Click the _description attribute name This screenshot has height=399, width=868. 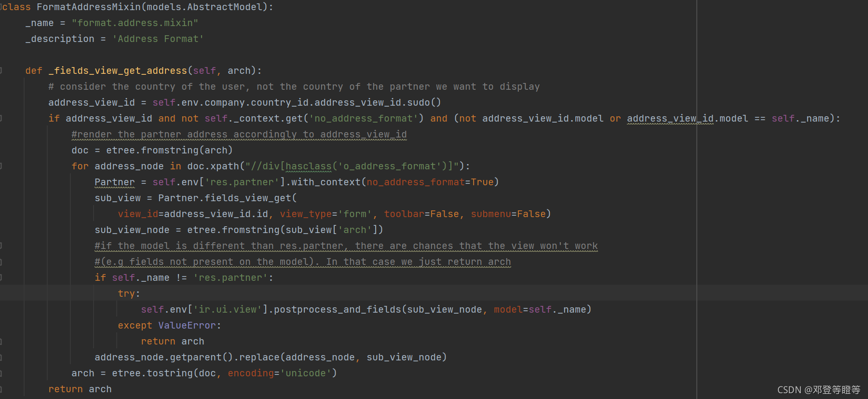coord(60,39)
